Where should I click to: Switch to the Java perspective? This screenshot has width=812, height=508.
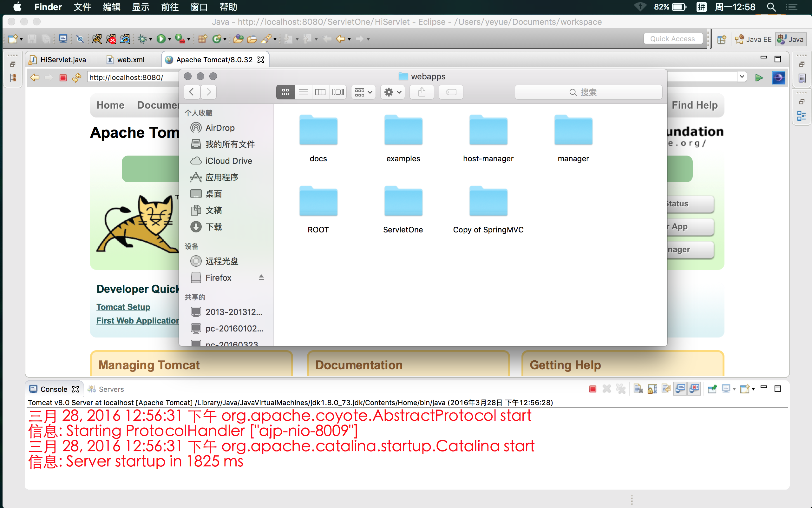790,39
